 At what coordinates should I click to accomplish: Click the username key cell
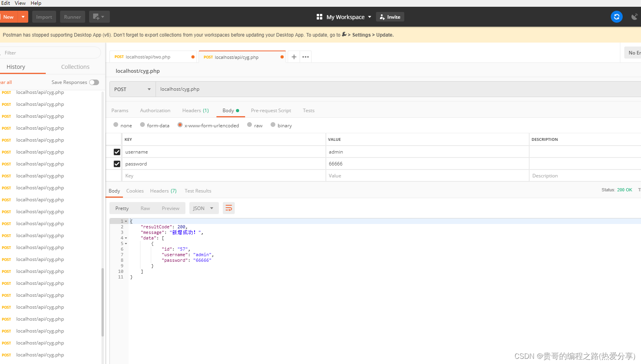click(223, 152)
